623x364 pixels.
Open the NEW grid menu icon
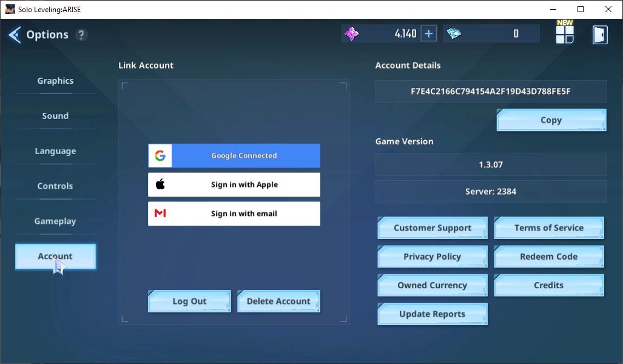[565, 34]
